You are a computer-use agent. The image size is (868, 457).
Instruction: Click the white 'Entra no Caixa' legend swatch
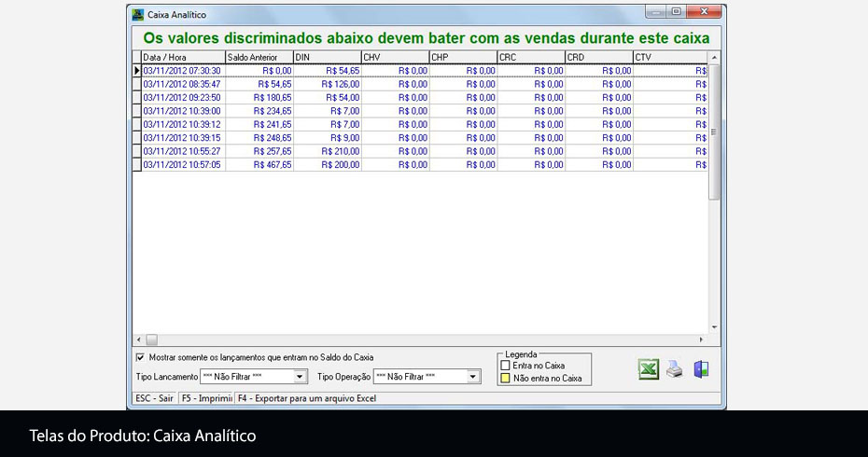506,366
